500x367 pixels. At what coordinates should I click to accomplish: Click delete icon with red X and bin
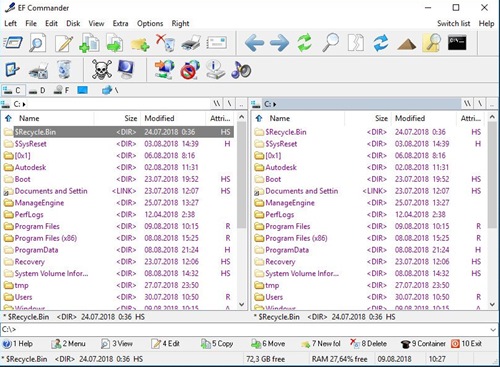pos(165,43)
